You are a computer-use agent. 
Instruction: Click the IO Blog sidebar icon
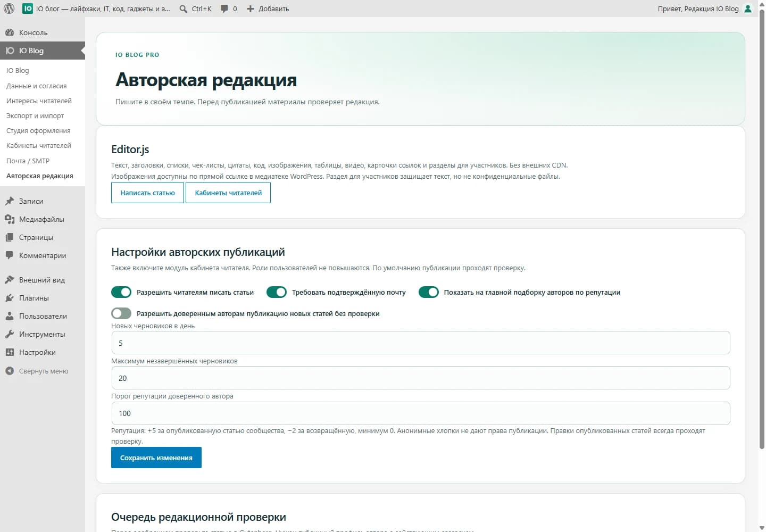(x=10, y=51)
